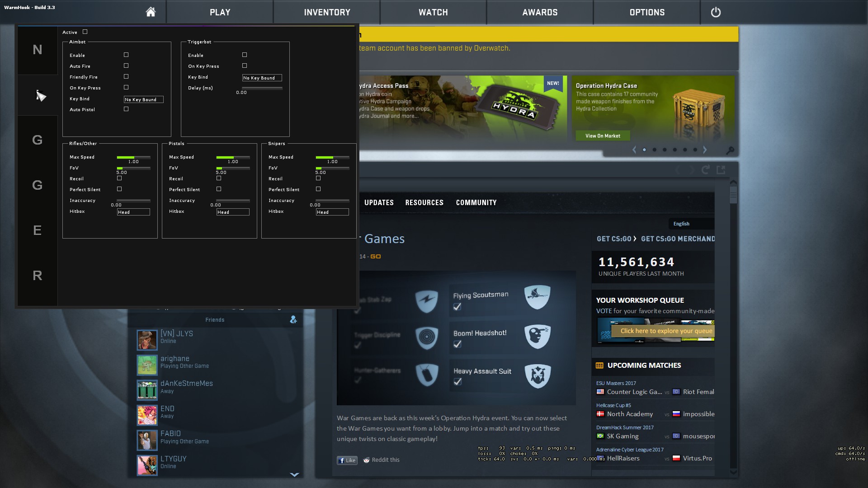Adjust Triggerbot Delay (ms) slider
868x488 pixels.
[x=262, y=88]
